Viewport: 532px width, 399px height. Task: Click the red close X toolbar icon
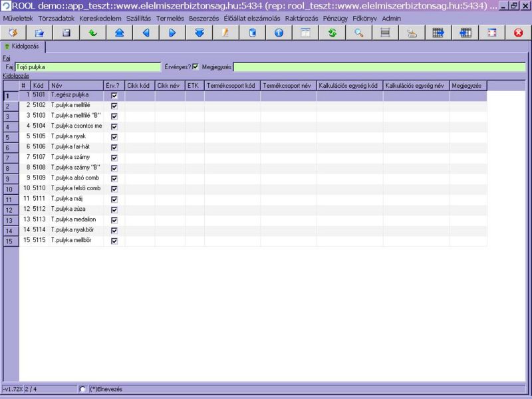(518, 33)
